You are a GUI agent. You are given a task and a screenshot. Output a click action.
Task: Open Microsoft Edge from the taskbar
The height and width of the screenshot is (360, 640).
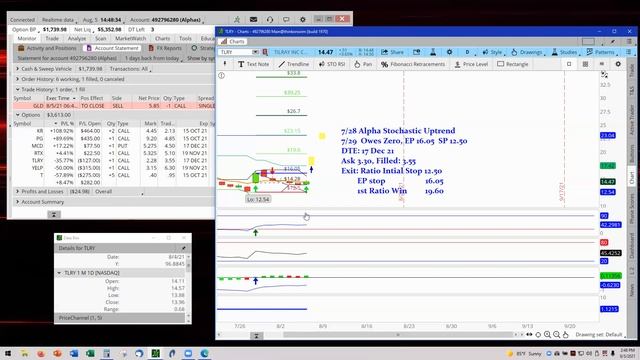(x=204, y=353)
